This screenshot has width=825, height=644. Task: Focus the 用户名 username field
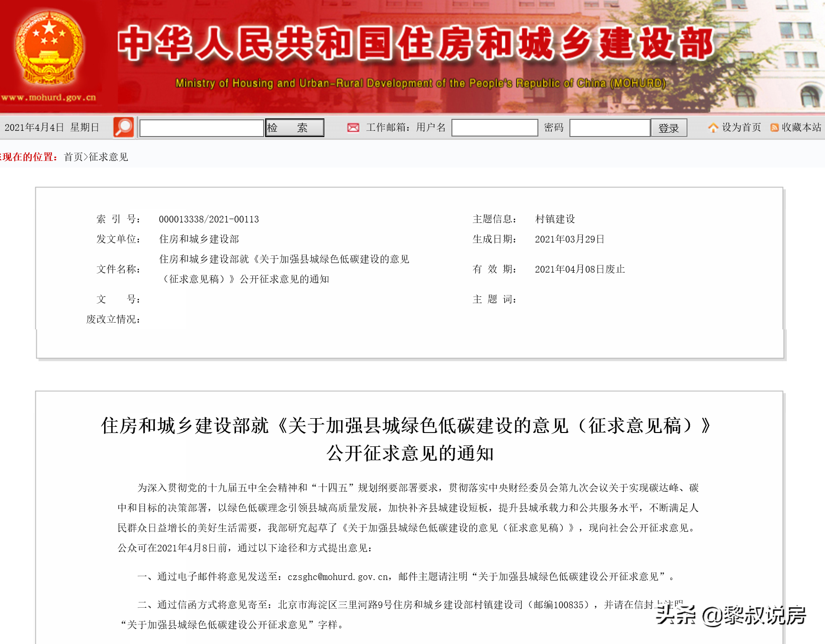click(494, 127)
